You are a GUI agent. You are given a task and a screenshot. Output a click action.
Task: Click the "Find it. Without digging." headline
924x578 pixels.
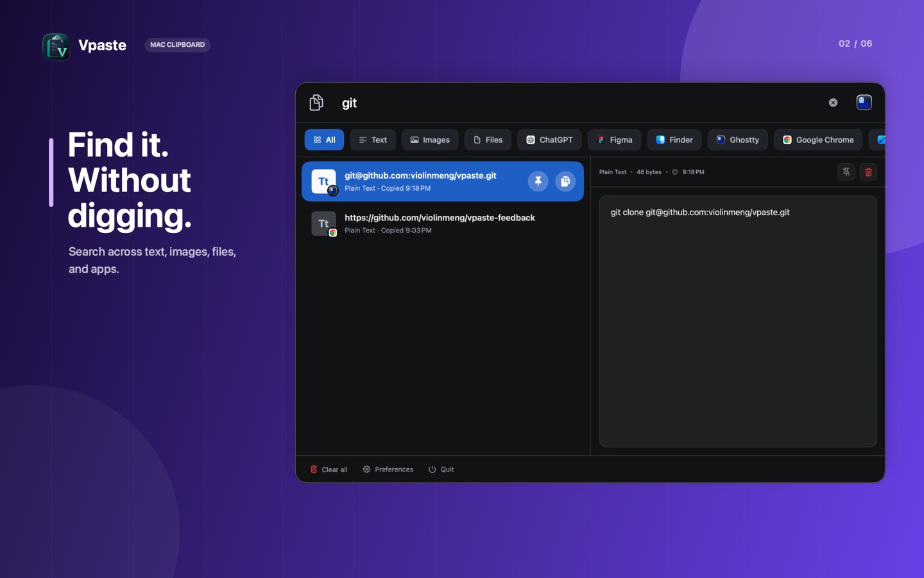pos(130,180)
